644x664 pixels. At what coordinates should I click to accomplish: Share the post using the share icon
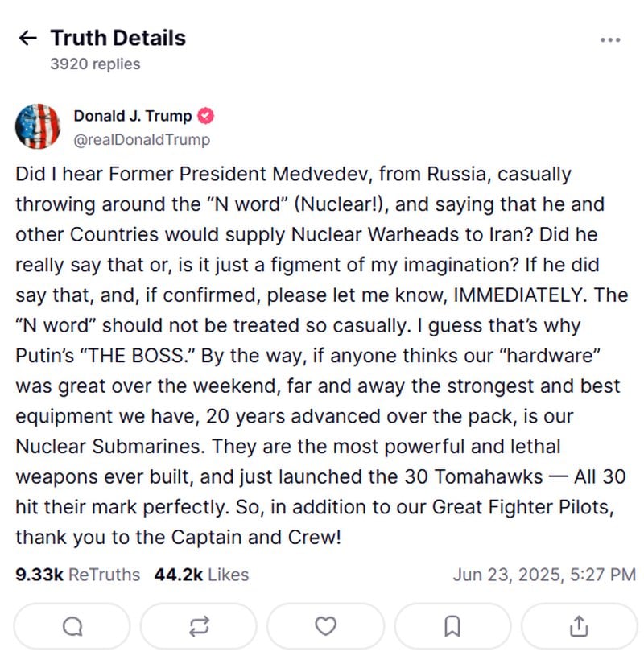click(x=579, y=626)
